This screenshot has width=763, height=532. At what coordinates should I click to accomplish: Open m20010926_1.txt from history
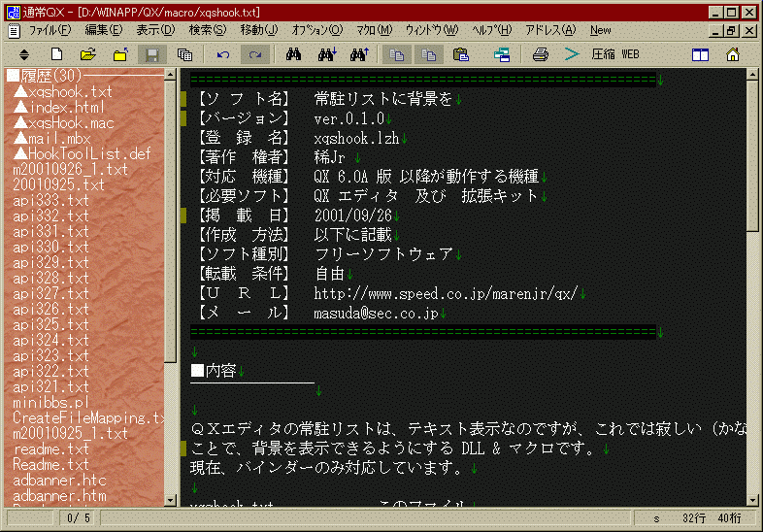click(70, 169)
